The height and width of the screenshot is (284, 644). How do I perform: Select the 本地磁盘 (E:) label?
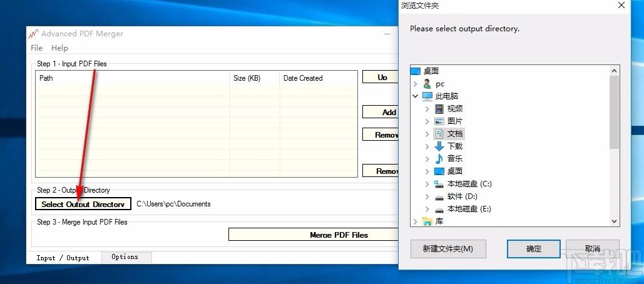[x=469, y=209]
